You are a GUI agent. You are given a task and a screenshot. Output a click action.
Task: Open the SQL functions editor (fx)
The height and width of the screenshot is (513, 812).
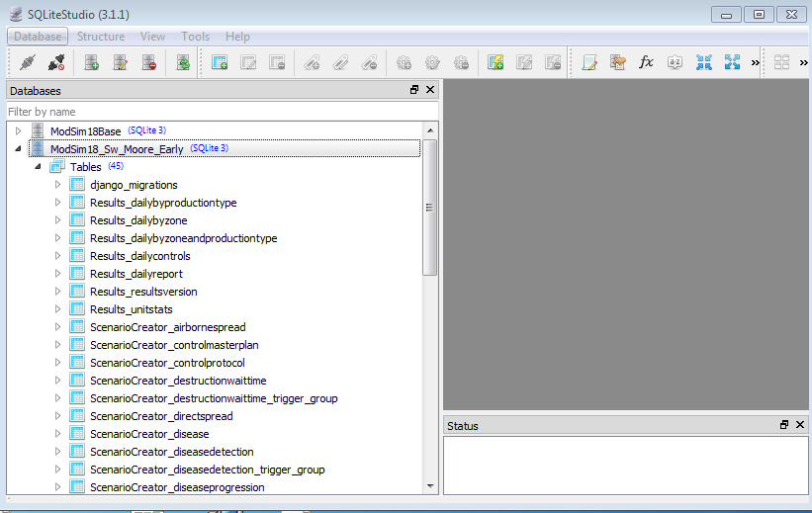pos(646,63)
